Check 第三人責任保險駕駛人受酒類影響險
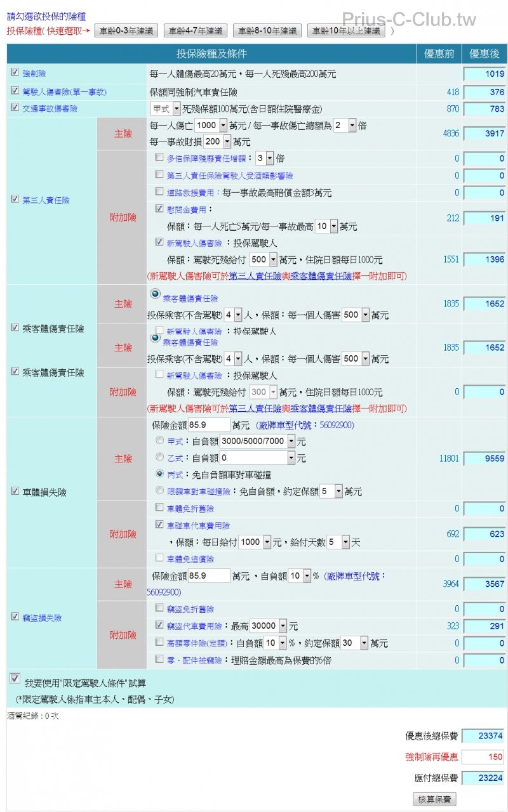Screen dimensions: 508x812 (159, 174)
